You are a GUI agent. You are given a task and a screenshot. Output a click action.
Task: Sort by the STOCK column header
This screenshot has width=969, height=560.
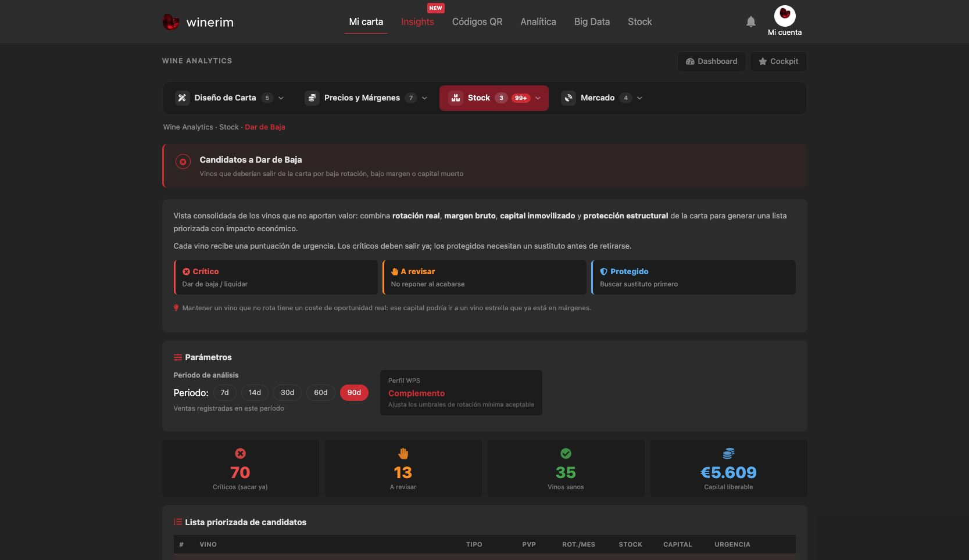631,544
